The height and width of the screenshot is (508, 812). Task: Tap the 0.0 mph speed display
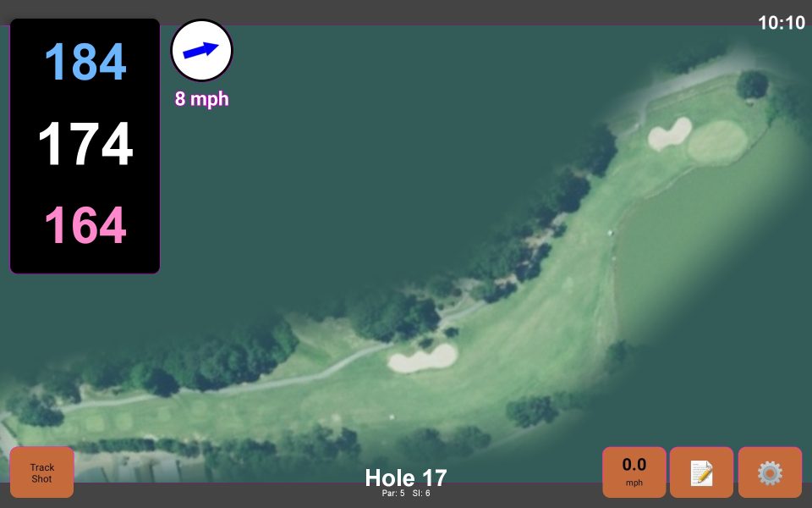click(x=634, y=470)
